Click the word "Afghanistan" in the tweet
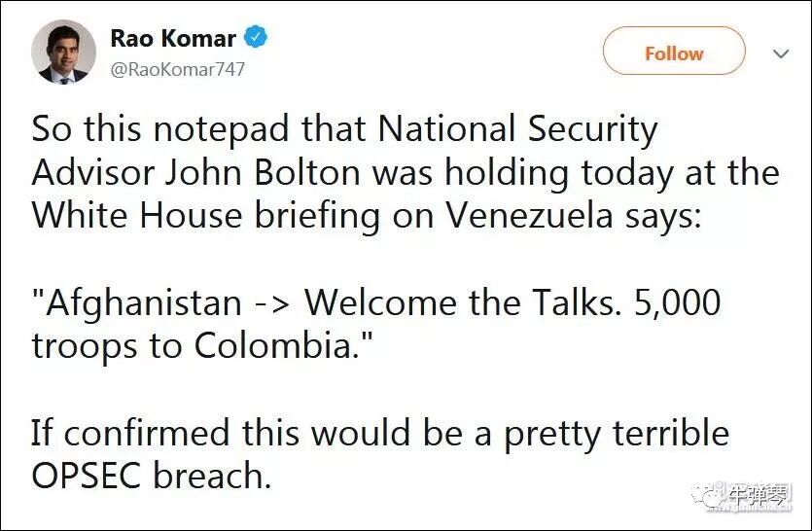This screenshot has height=531, width=812. click(144, 302)
